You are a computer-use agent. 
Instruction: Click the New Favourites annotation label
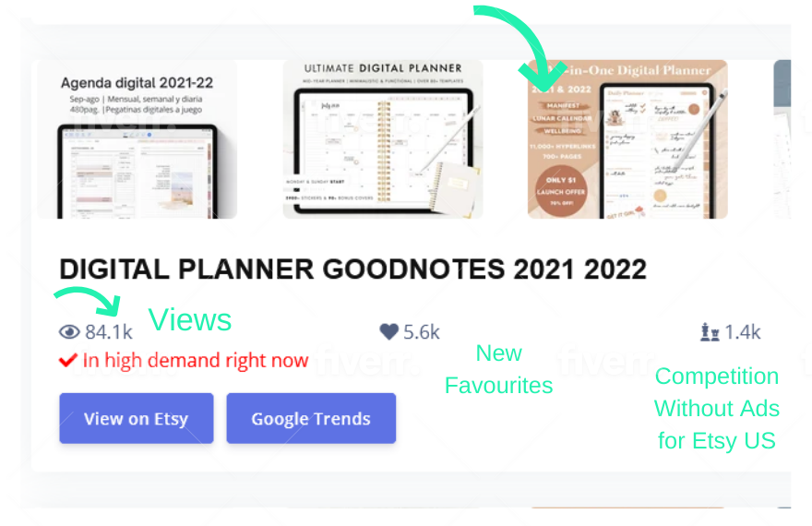pyautogui.click(x=498, y=369)
